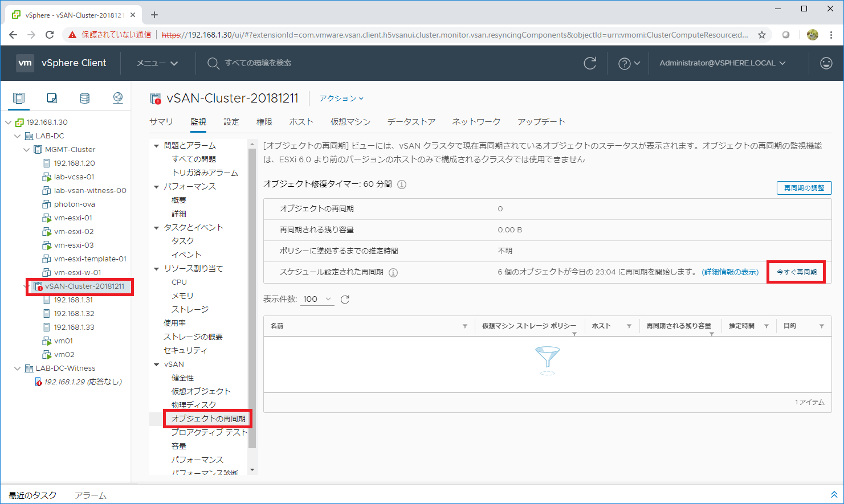Image resolution: width=844 pixels, height=504 pixels.
Task: Select 仮想オブジェクト menu item
Action: [x=201, y=392]
